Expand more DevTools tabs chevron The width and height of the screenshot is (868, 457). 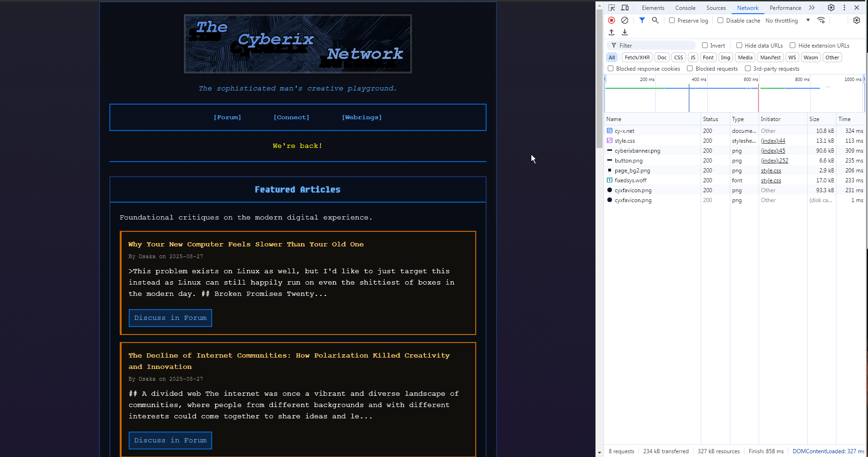pyautogui.click(x=811, y=8)
